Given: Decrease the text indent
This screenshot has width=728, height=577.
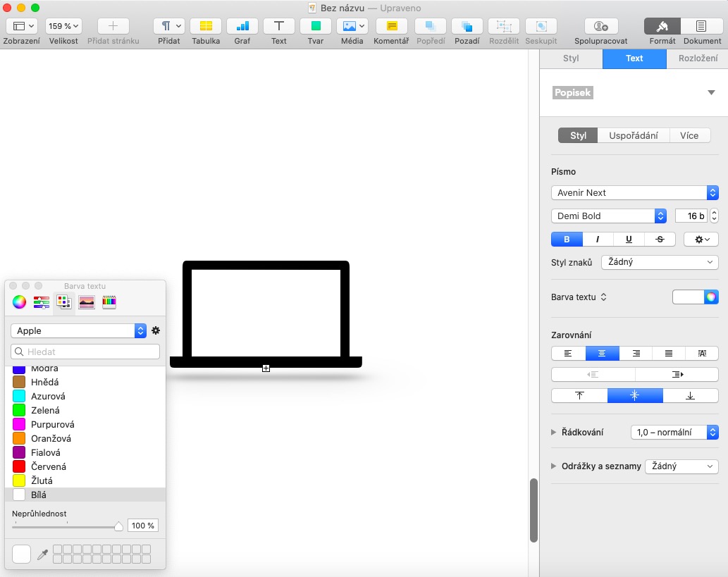Looking at the screenshot, I should point(593,374).
